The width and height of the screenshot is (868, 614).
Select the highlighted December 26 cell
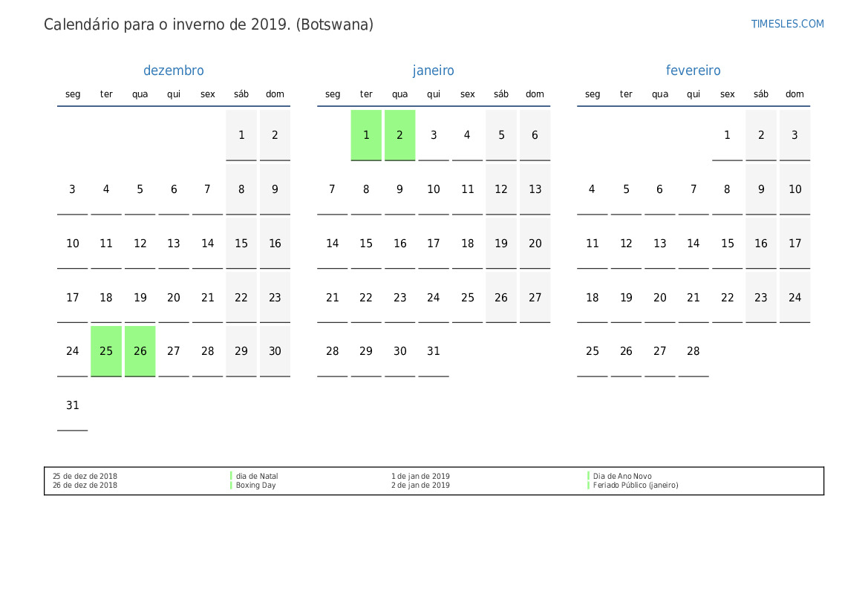(140, 351)
